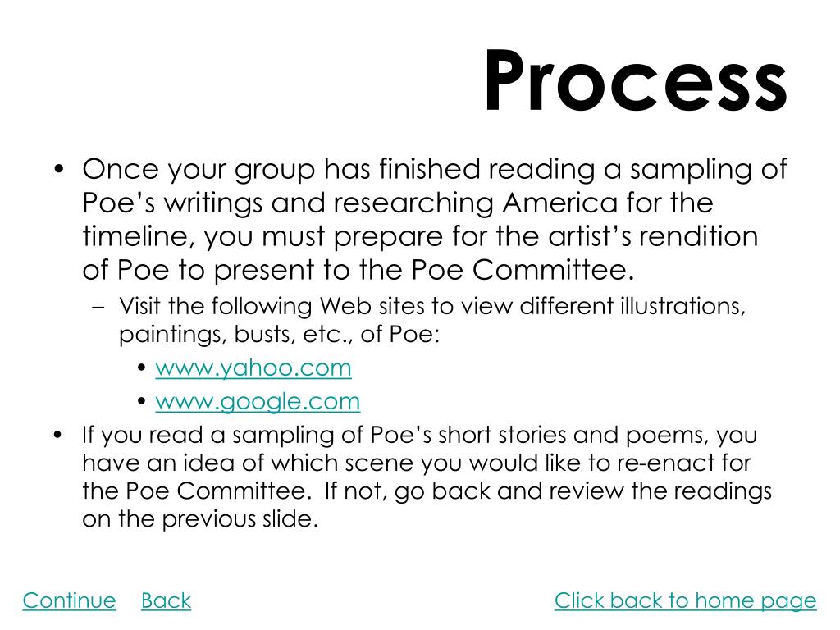Screen dimensions: 840x630
Task: Click the bullet beside yahoo link
Action: click(141, 368)
